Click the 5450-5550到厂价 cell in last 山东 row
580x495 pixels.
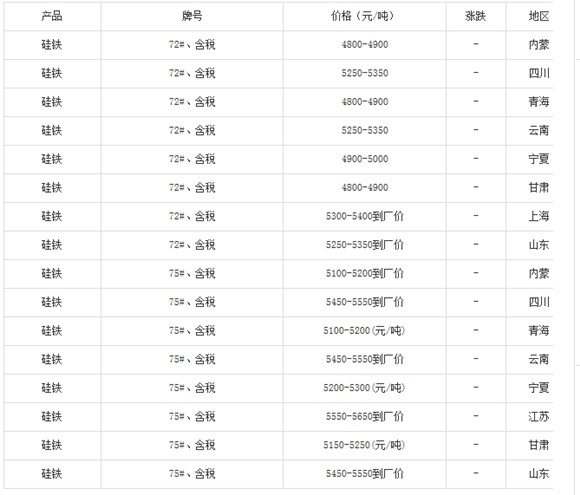(364, 474)
